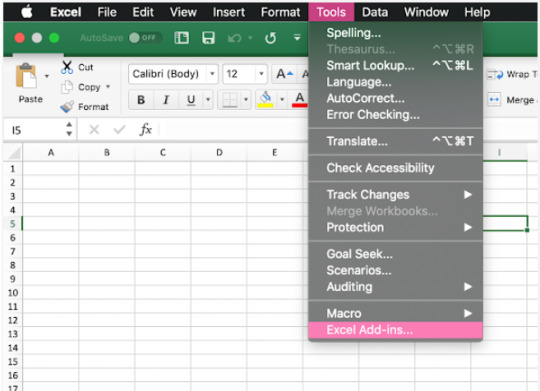Image resolution: width=540 pixels, height=391 pixels.
Task: Click the insert function fx icon
Action: [x=146, y=130]
